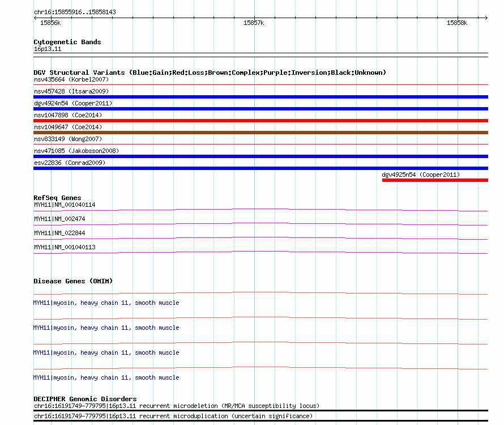Click the thin red bar under nsv435664
This screenshot has width=504, height=425.
tap(260, 84)
